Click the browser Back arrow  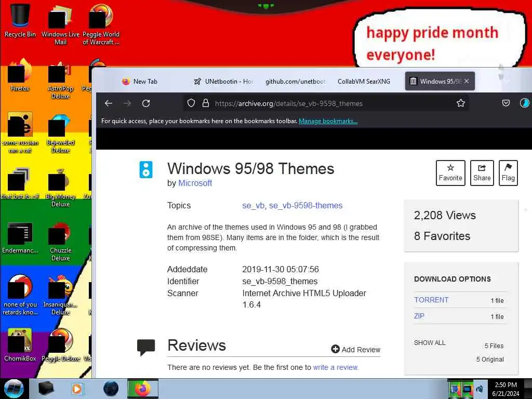[109, 103]
